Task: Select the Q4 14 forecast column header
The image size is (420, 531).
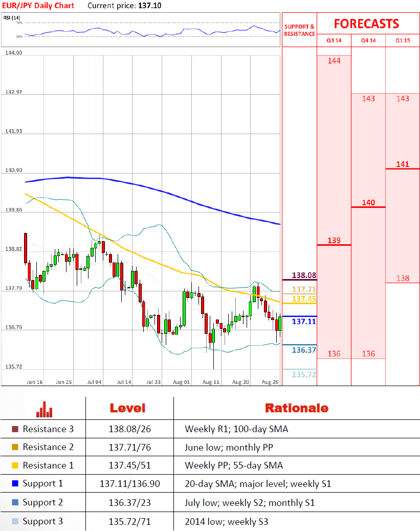Action: 368,40
